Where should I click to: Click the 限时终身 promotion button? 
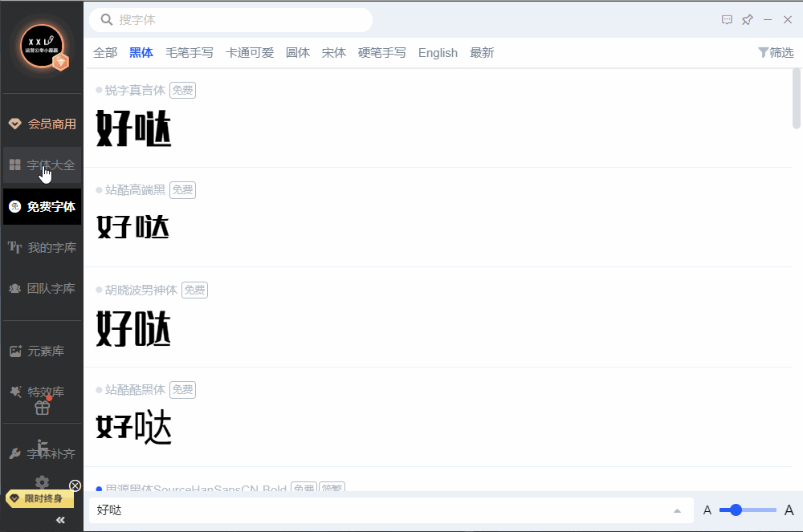pos(39,499)
